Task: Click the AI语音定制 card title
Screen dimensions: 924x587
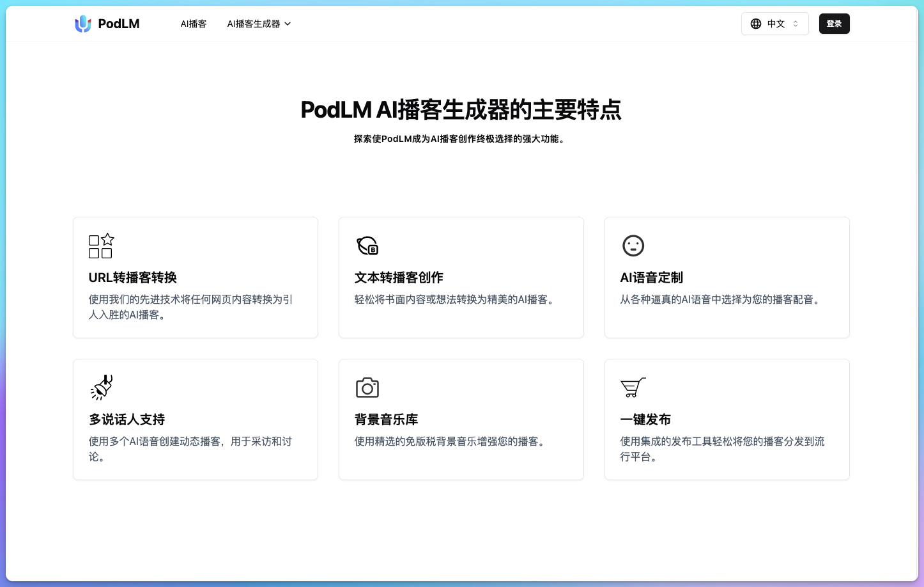Action: pos(652,278)
